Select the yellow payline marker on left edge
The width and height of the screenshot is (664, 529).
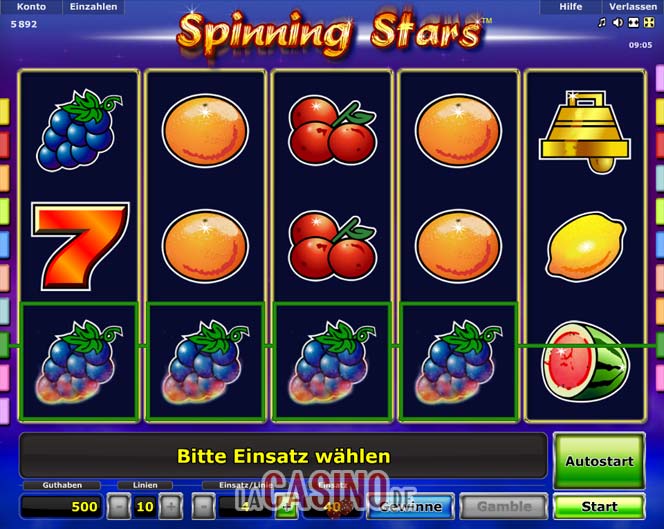4,111
